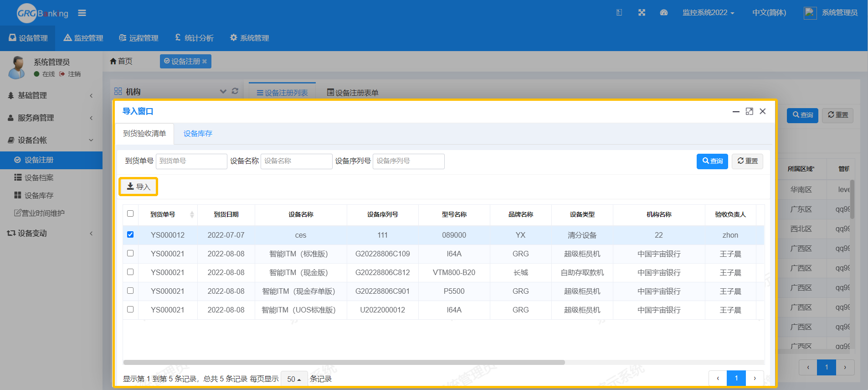Expand the 机构 panel chevron
Screen dimensions: 868x390
223,91
